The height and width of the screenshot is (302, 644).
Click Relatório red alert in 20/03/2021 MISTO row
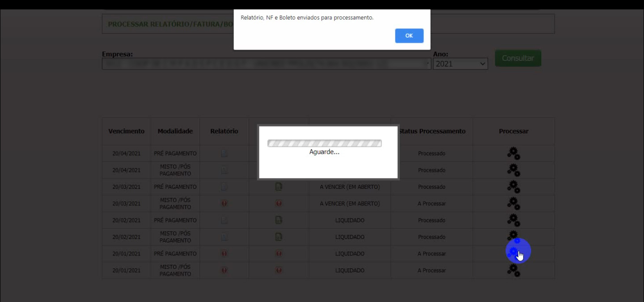[224, 204]
